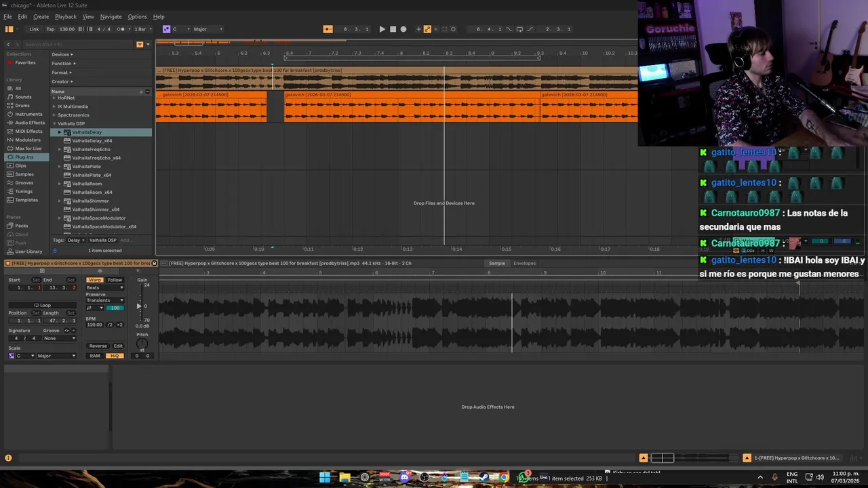This screenshot has height=488, width=868.
Task: Open the clip scale Major dropdown
Action: point(56,356)
